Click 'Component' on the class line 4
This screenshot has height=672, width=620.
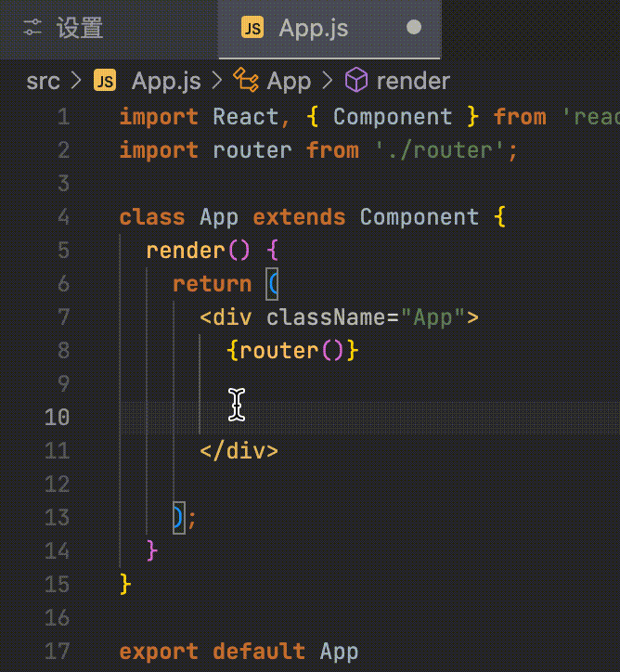419,217
